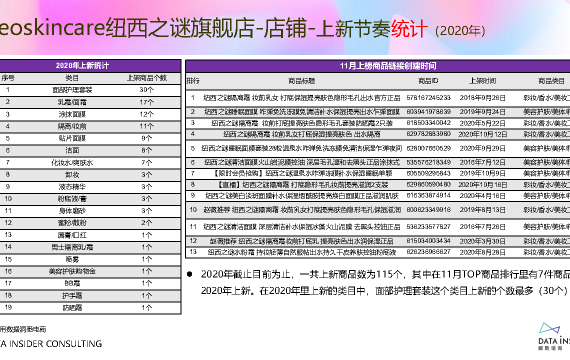This screenshot has width=570, height=360.
Task: Click the Data Insider logo icon
Action: coord(550,328)
